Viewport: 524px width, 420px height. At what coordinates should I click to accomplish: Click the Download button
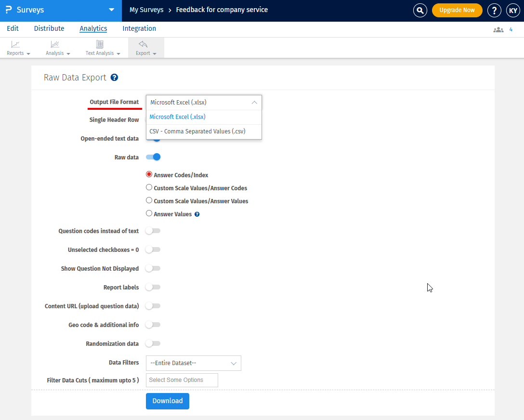click(167, 401)
